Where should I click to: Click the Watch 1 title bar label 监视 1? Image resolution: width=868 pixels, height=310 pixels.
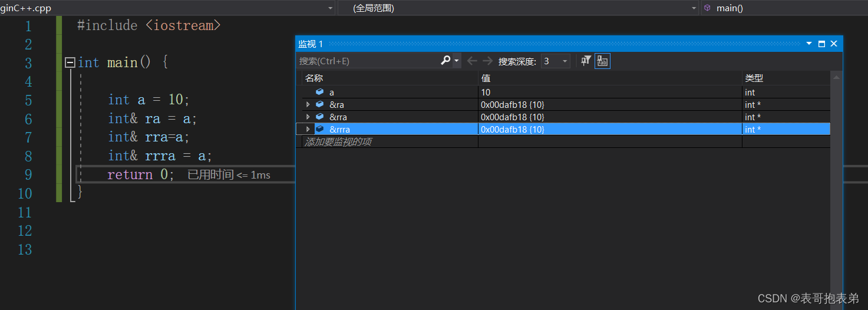pos(311,44)
